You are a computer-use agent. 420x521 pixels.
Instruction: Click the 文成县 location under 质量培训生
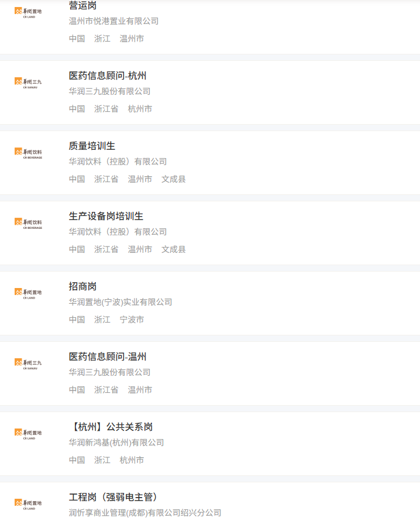point(173,179)
